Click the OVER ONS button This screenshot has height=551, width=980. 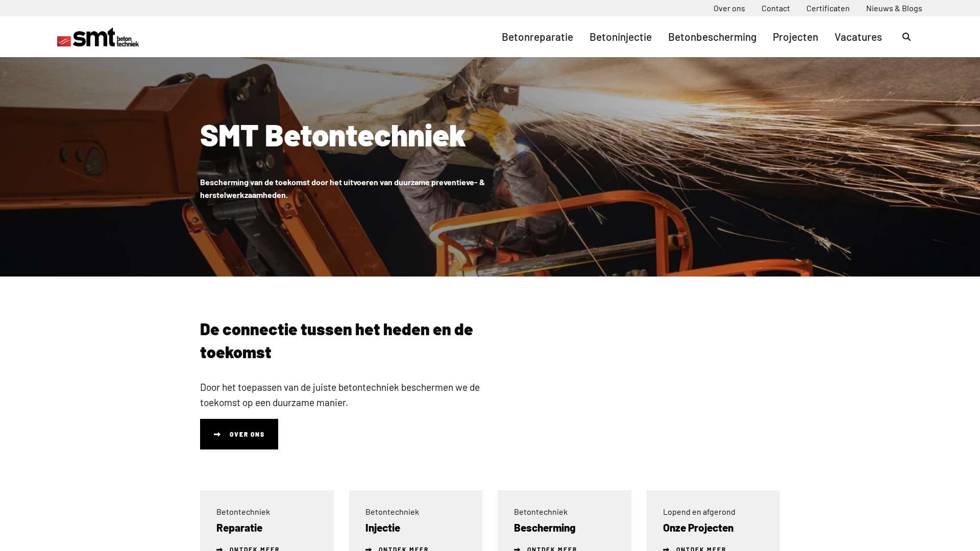tap(239, 434)
